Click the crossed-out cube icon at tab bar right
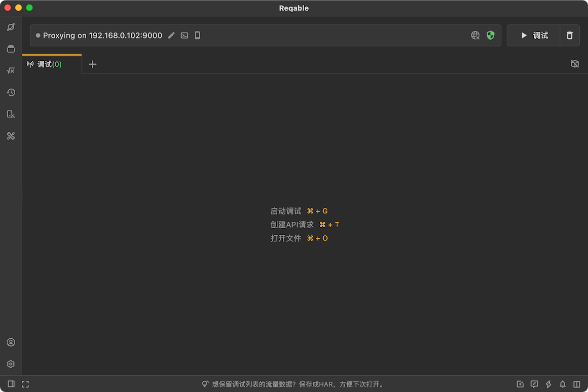 [575, 64]
